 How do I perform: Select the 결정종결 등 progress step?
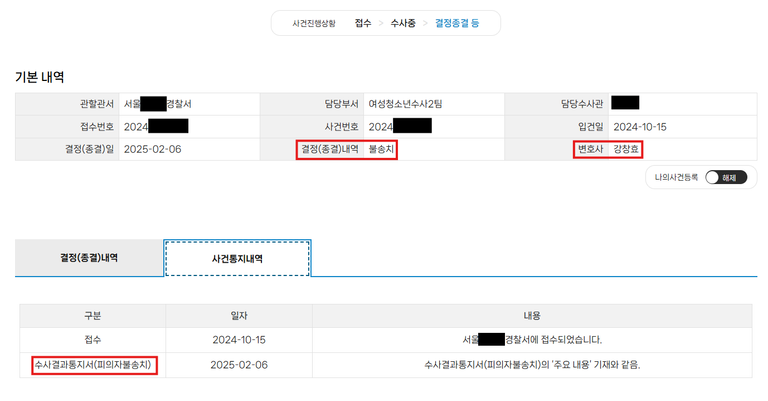(x=456, y=22)
